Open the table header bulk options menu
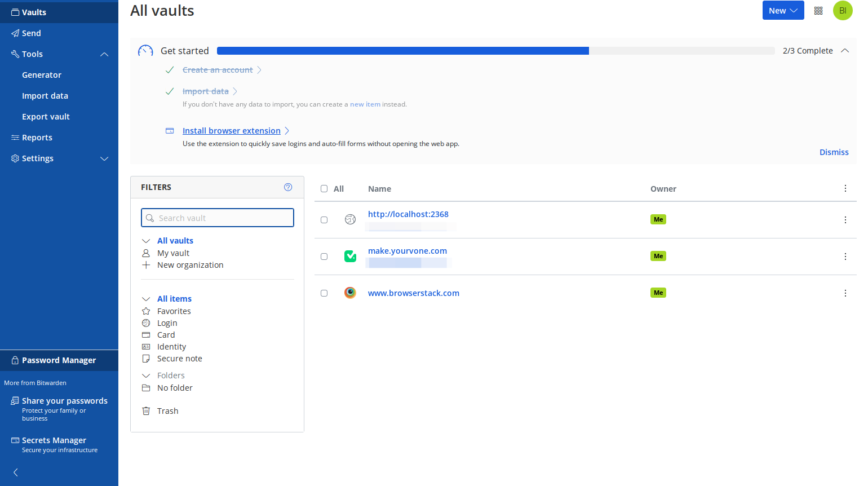The image size is (868, 486). [845, 188]
